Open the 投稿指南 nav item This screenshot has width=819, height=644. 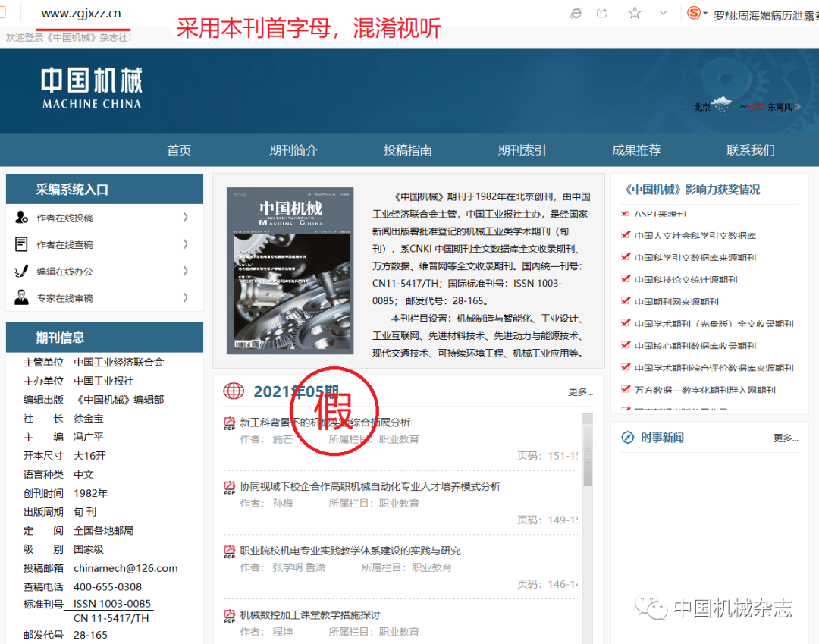pos(407,150)
